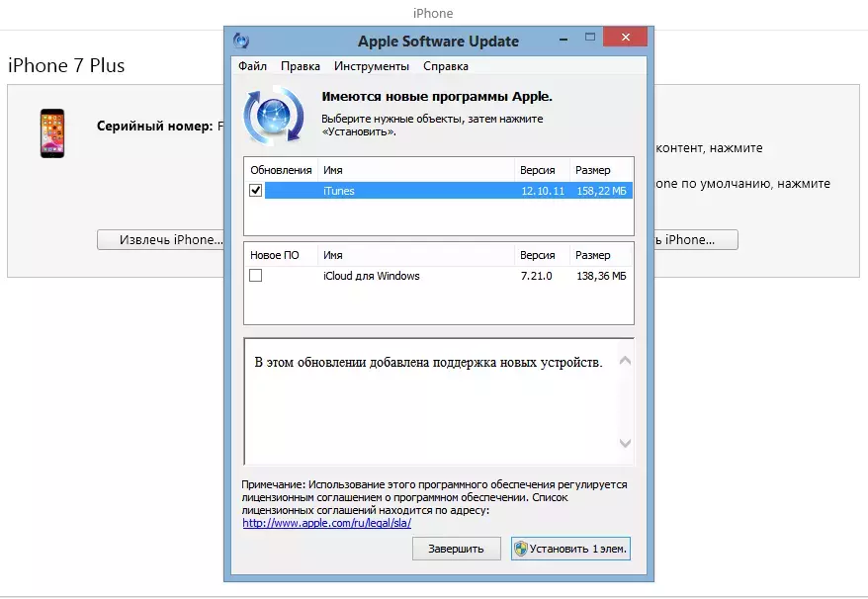Open the Правка menu

pos(300,66)
